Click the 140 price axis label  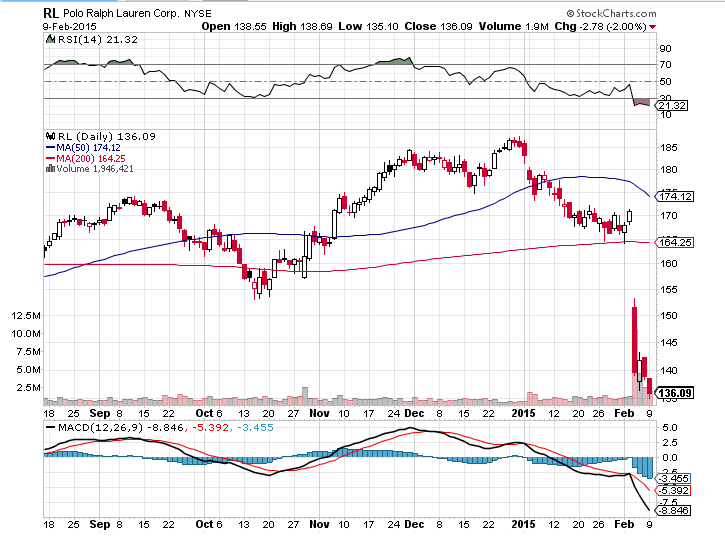coord(669,370)
